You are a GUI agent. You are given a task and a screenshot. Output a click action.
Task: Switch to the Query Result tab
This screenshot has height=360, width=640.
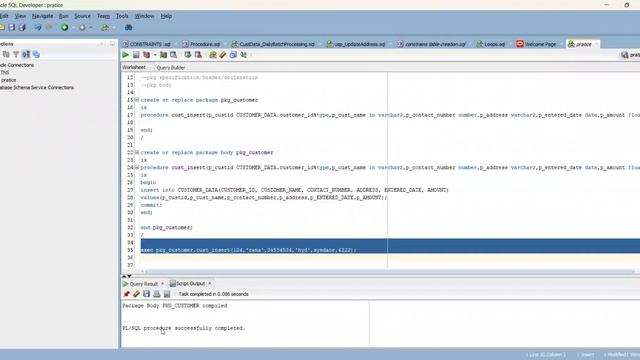click(x=140, y=283)
